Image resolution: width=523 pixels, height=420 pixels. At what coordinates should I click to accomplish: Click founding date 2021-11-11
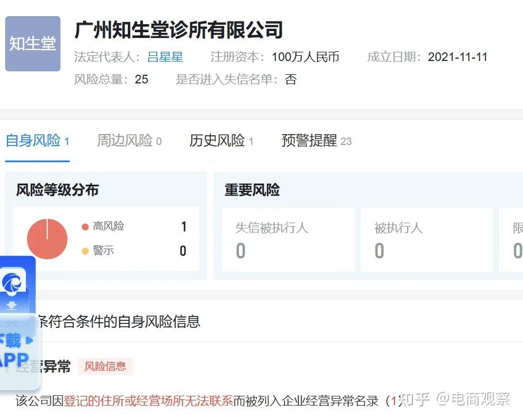click(457, 57)
